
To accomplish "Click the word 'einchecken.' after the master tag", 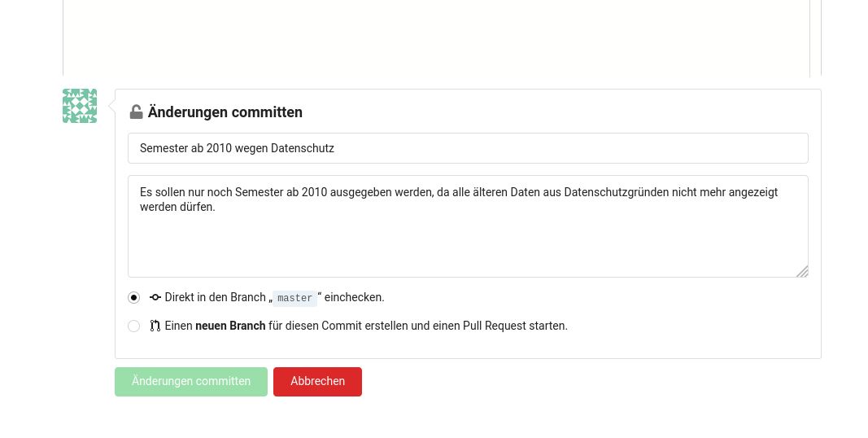I will 356,297.
